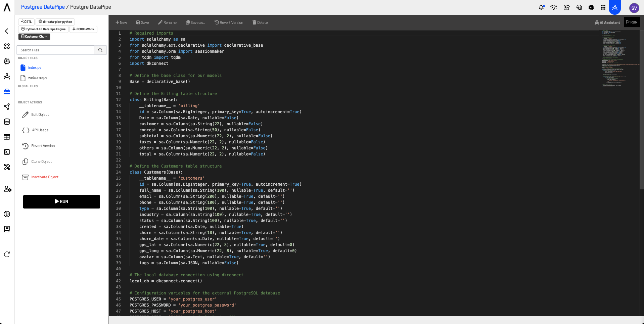Click the large black RUN button
The height and width of the screenshot is (324, 644).
[61, 202]
